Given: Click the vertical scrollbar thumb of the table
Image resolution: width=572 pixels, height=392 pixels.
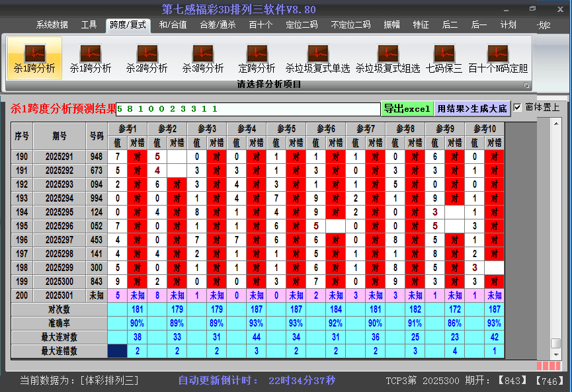Looking at the screenshot, I should pos(556,343).
